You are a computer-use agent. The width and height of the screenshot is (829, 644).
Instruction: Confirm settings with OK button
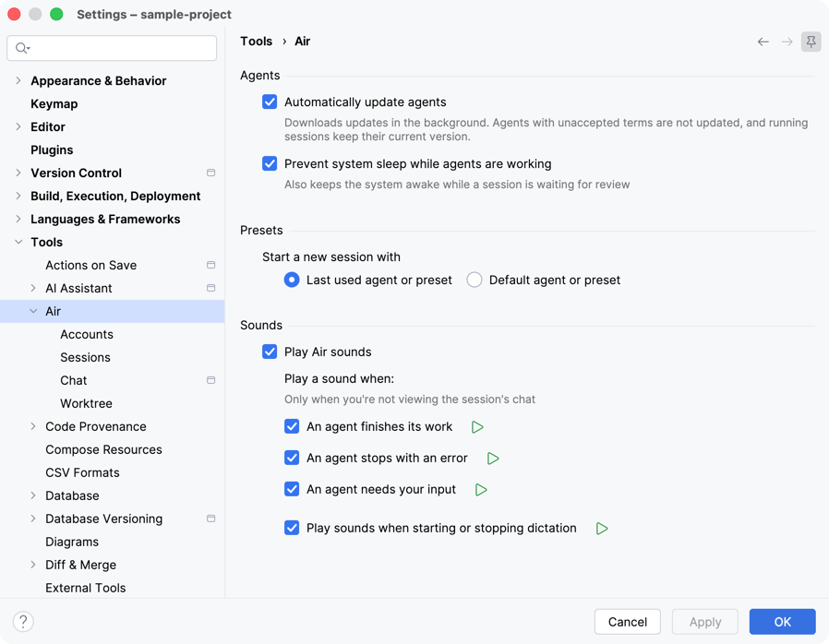point(783,622)
